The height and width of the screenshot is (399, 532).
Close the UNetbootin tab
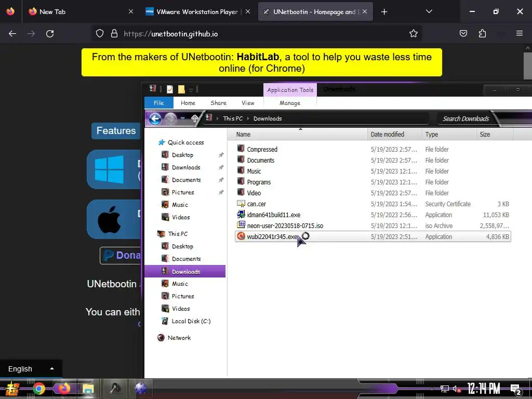365,11
